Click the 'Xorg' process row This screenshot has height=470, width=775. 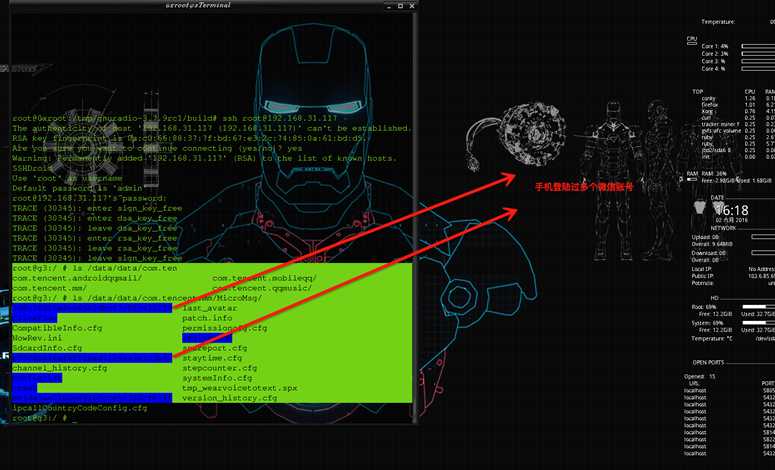click(736, 111)
